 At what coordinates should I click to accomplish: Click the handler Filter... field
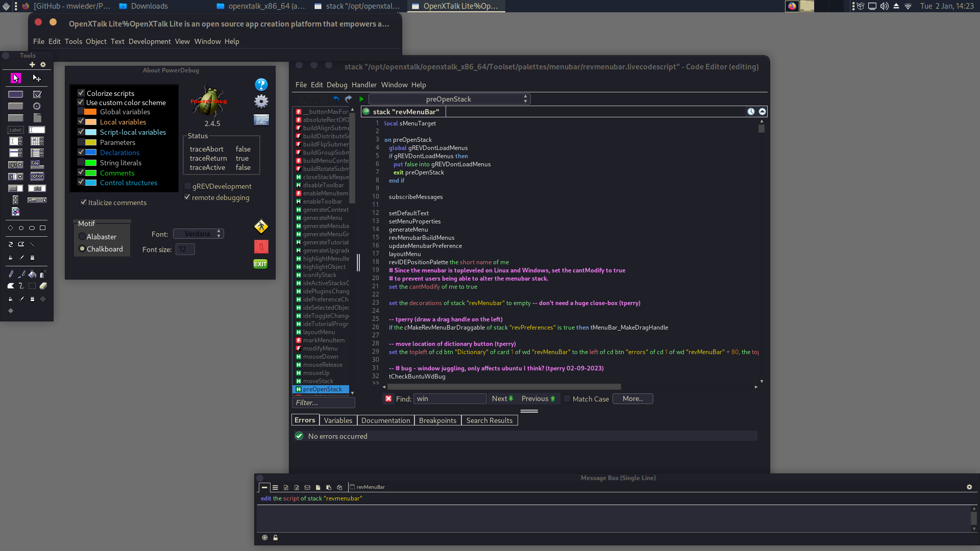(324, 403)
